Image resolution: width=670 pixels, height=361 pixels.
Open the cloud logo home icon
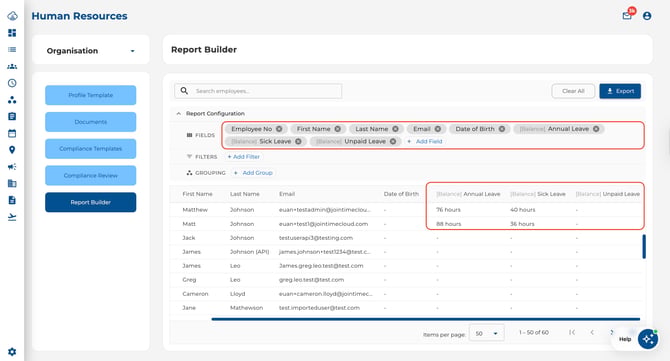[12, 16]
